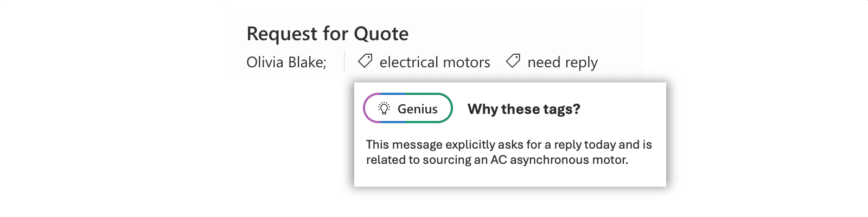Screen dimensions: 868x217
Task: Click the divider between sender and tags
Action: [344, 62]
